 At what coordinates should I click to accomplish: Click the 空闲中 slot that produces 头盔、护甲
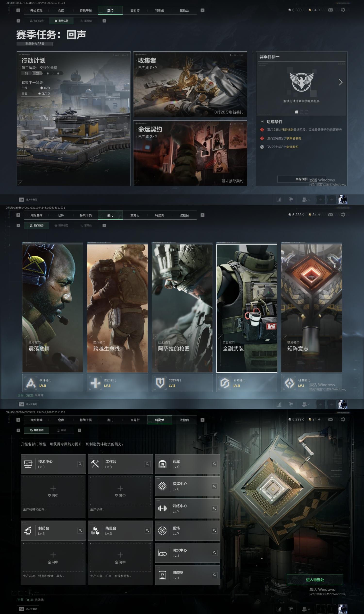pos(120,557)
